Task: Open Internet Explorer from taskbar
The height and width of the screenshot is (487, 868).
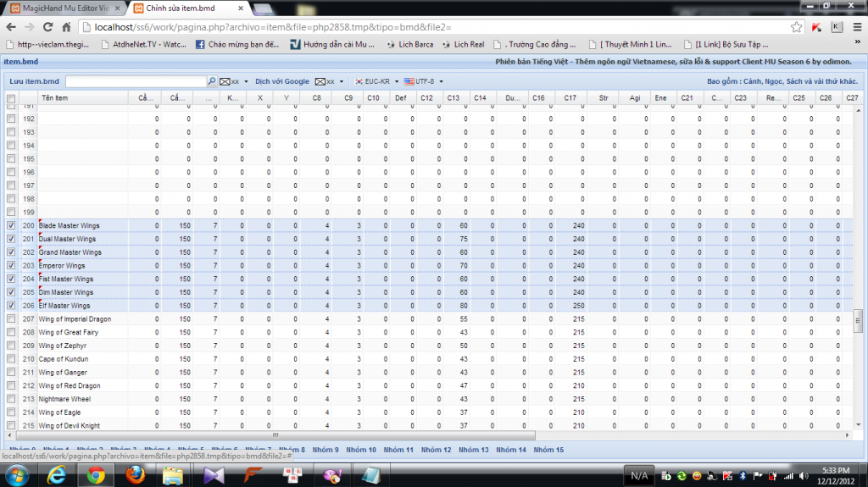Action: click(x=57, y=475)
